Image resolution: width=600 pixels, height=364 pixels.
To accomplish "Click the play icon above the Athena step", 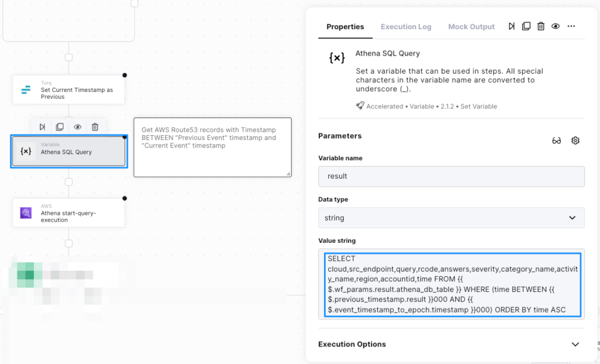I will [x=42, y=126].
